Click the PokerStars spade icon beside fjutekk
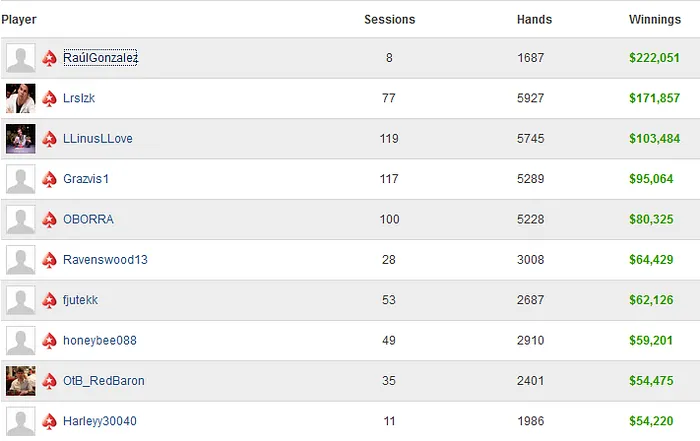 tap(50, 300)
